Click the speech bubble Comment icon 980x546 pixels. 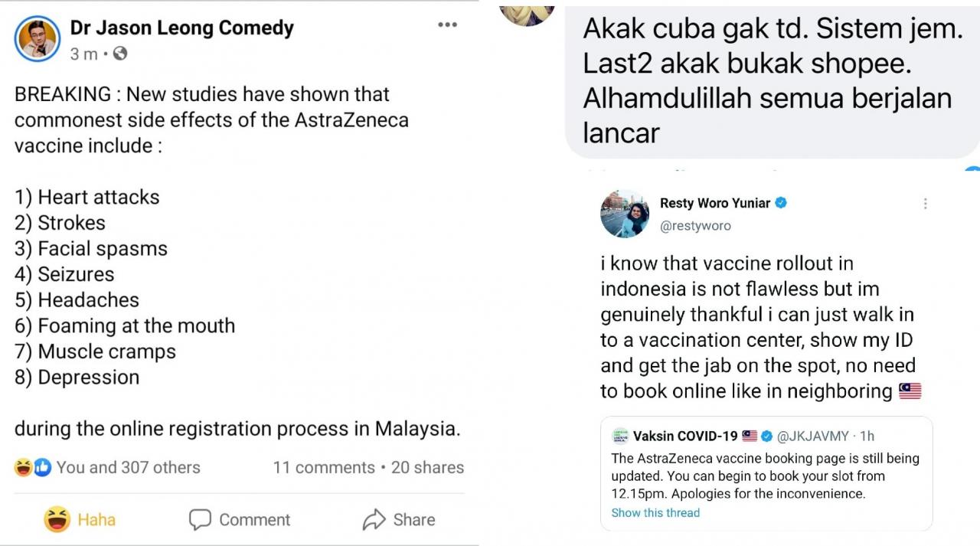coord(200,520)
